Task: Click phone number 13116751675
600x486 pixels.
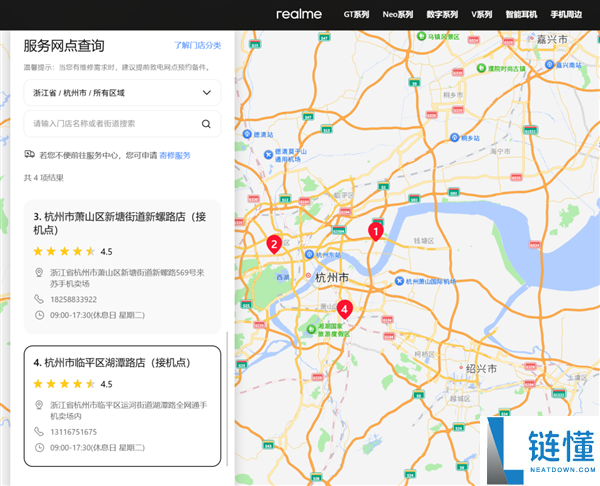Action: (73, 432)
